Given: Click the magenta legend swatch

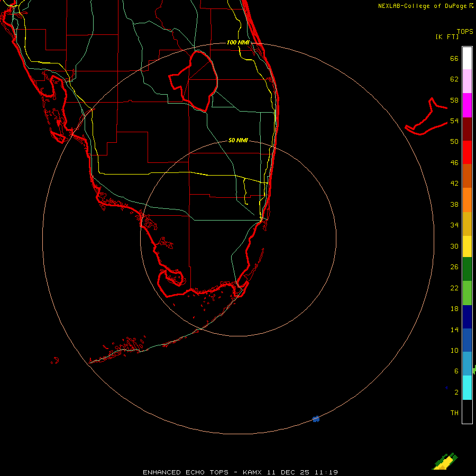Looking at the screenshot, I should 467,105.
